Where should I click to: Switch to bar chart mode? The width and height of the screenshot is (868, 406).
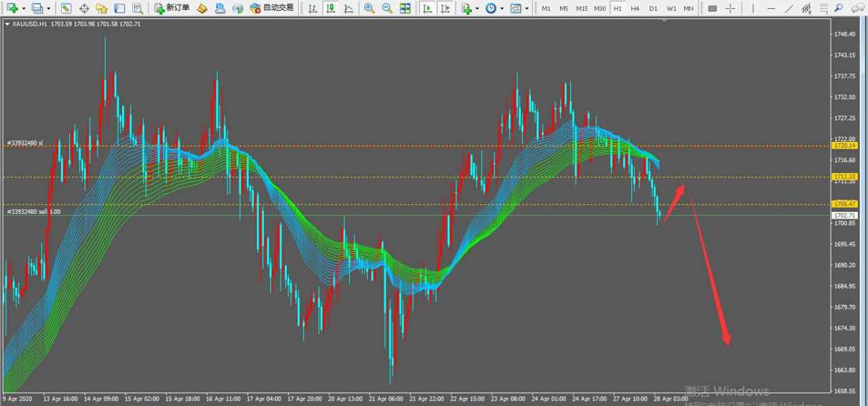[312, 8]
